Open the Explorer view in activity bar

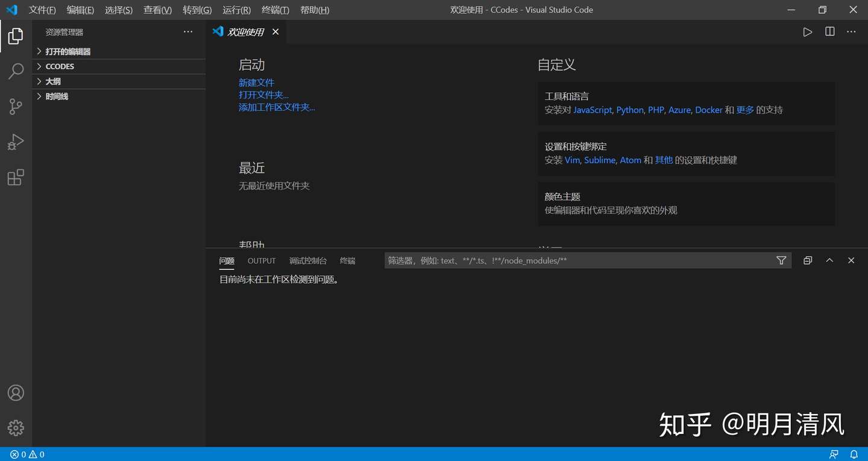[16, 36]
